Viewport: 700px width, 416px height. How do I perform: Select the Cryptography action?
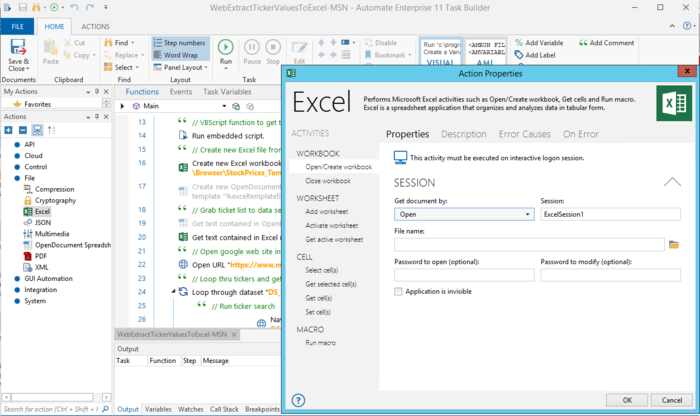50,200
